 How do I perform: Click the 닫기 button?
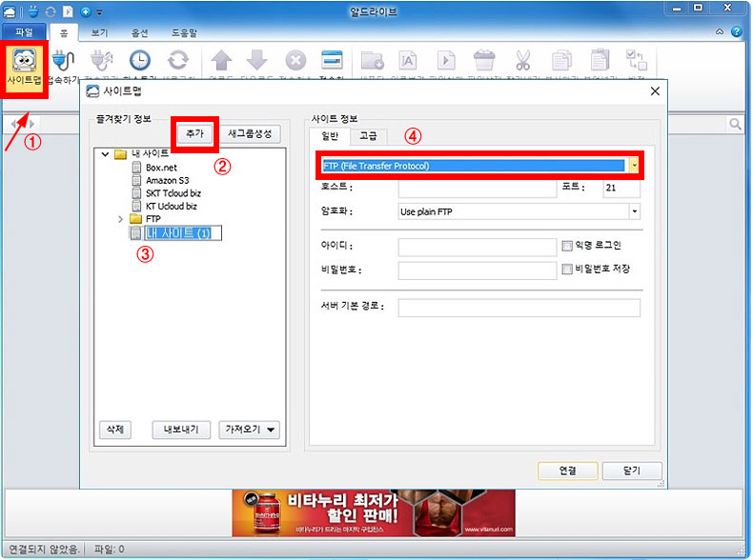632,470
